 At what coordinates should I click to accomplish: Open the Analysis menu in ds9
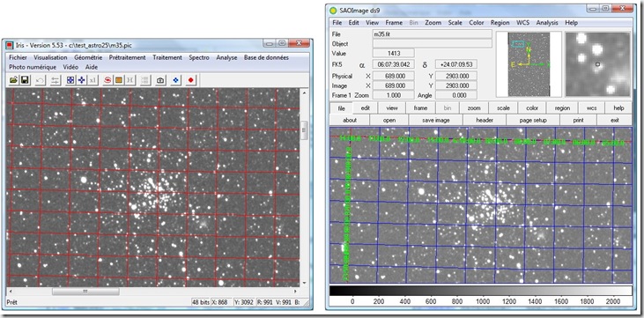547,23
